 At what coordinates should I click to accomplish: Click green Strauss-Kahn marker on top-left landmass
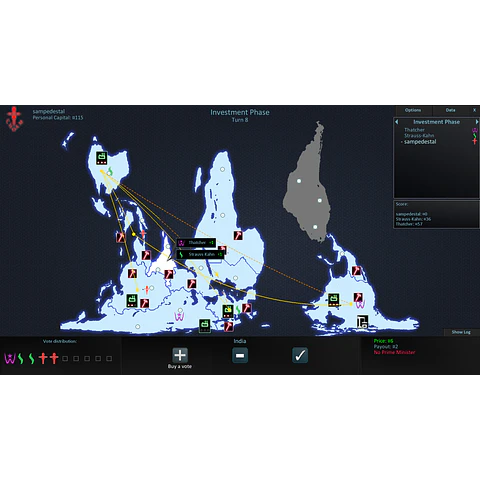pos(110,171)
